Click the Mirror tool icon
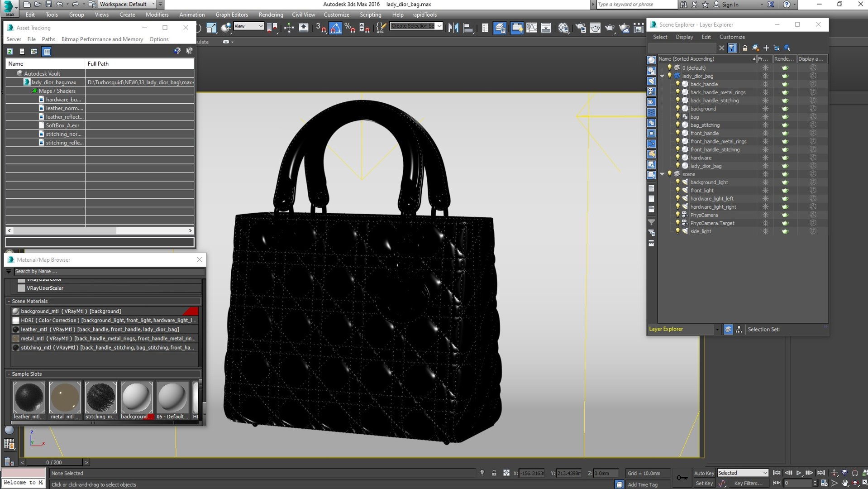 [453, 28]
